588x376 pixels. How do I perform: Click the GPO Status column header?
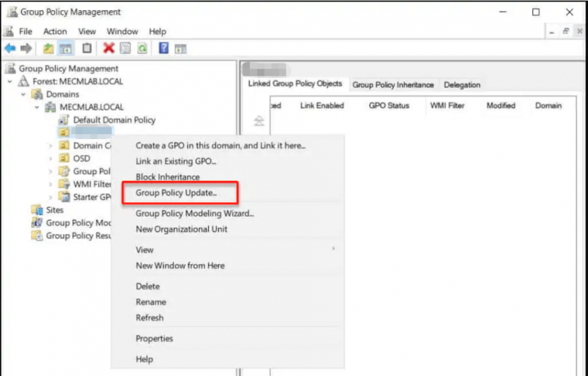[x=389, y=106]
